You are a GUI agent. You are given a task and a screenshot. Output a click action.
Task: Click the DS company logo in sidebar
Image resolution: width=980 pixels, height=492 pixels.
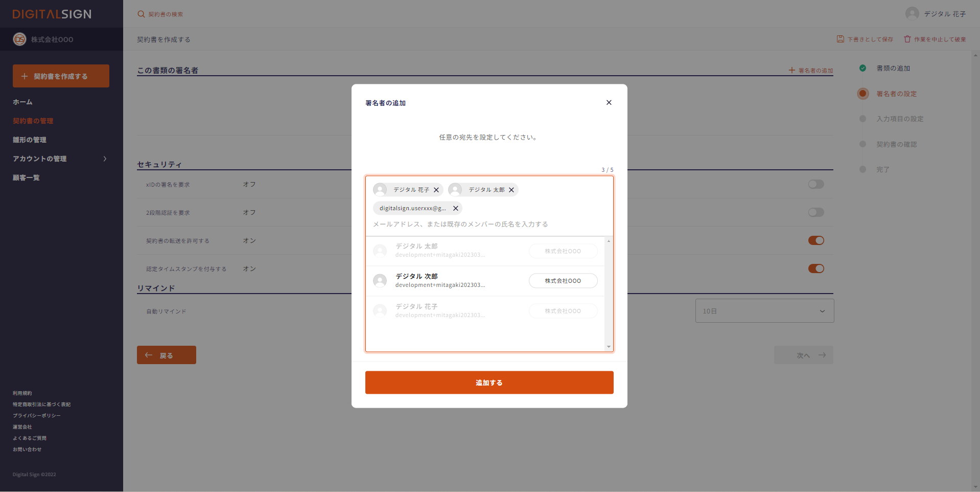click(19, 39)
